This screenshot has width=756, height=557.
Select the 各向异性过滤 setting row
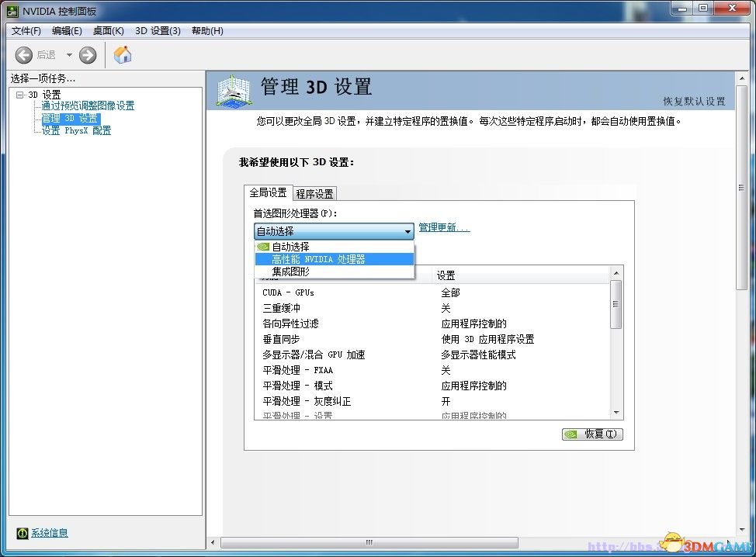(432, 323)
